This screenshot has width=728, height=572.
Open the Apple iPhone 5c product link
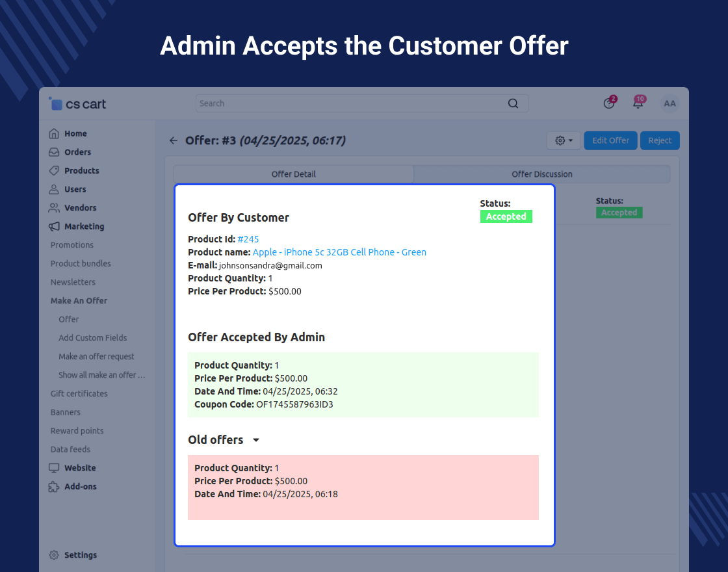coord(339,252)
